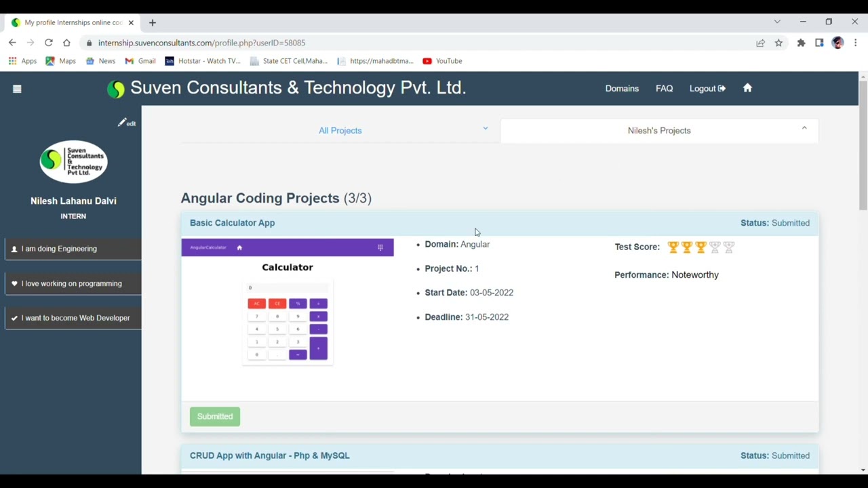Screen dimensions: 868x488
Task: Click the Nilesh's Projects chevron arrow
Action: (x=804, y=128)
